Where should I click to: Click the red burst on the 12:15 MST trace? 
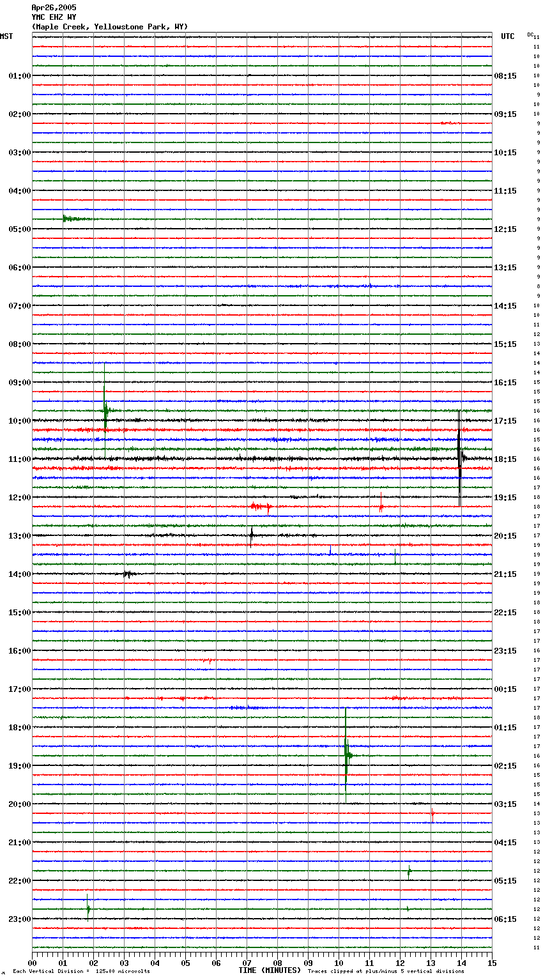[261, 507]
